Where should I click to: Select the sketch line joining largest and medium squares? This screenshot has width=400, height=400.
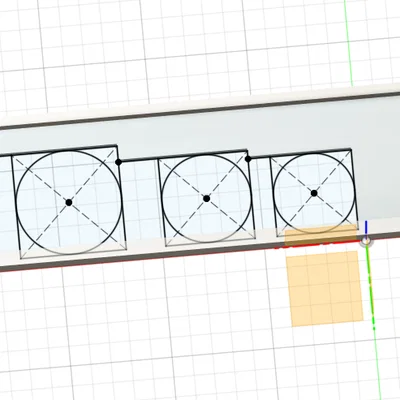(x=139, y=161)
